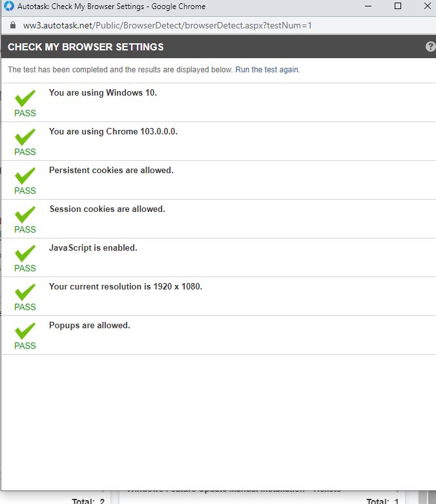
Task: Click 'Your current resolution is 1920 x 1080.'
Action: point(126,286)
